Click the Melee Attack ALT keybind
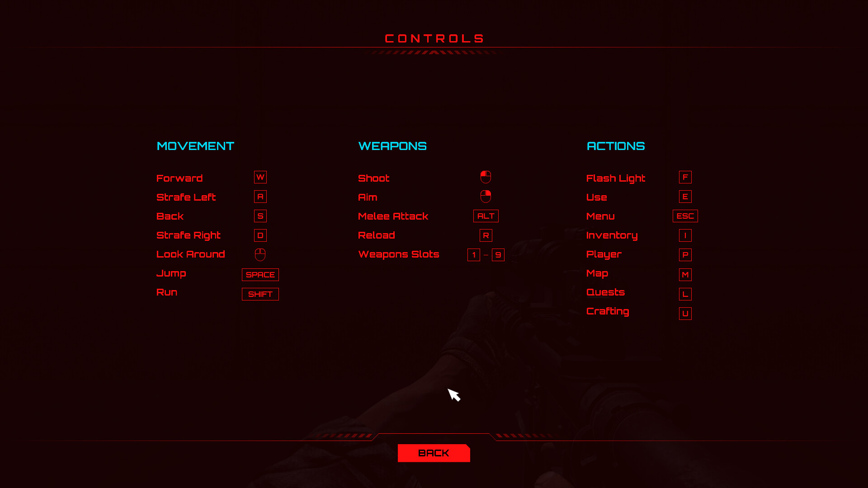 point(486,215)
